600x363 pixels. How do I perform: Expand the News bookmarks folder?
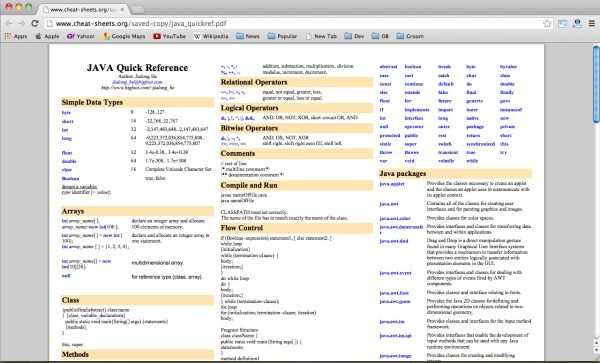coord(248,36)
